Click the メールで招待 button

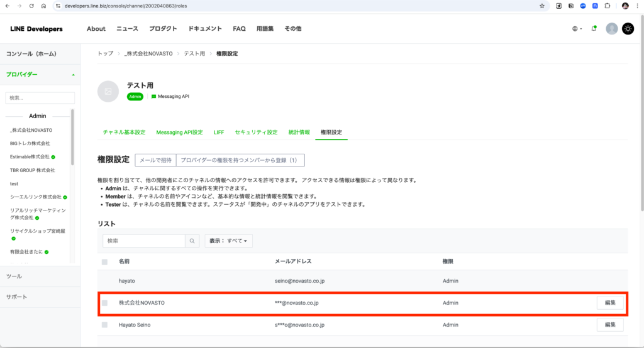click(x=156, y=160)
